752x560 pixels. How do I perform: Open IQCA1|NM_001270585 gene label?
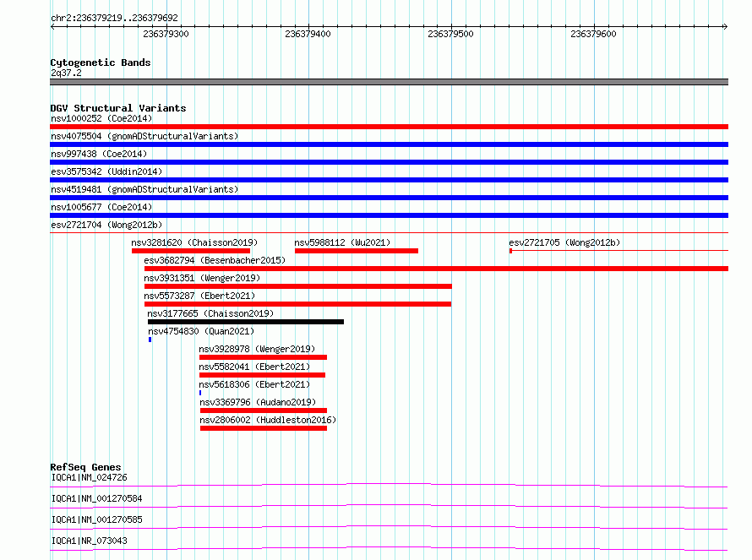97,519
